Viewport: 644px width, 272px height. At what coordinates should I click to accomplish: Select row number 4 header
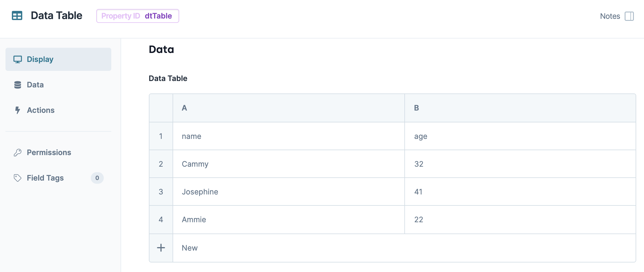161,219
